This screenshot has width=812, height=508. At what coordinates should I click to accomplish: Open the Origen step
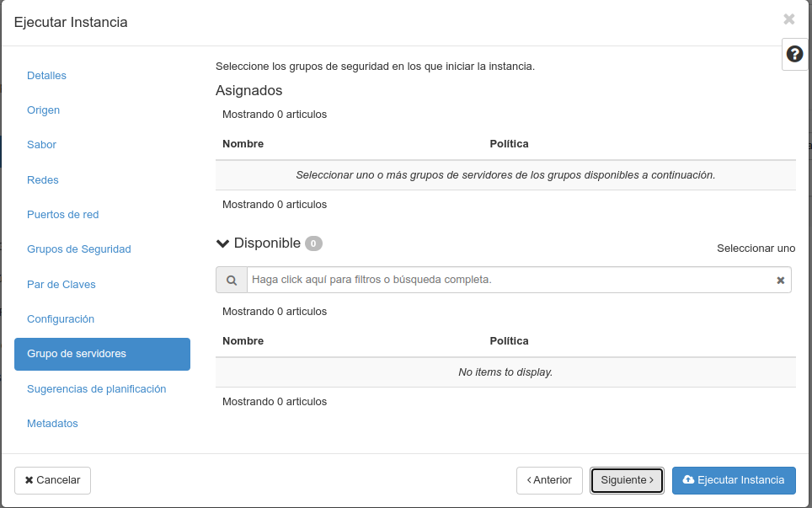coord(43,110)
